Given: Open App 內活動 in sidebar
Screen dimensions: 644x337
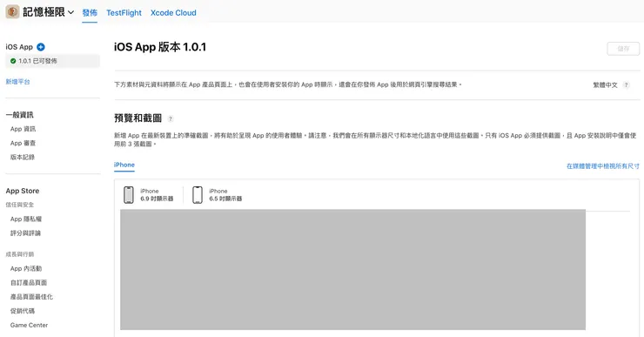Looking at the screenshot, I should coord(26,268).
